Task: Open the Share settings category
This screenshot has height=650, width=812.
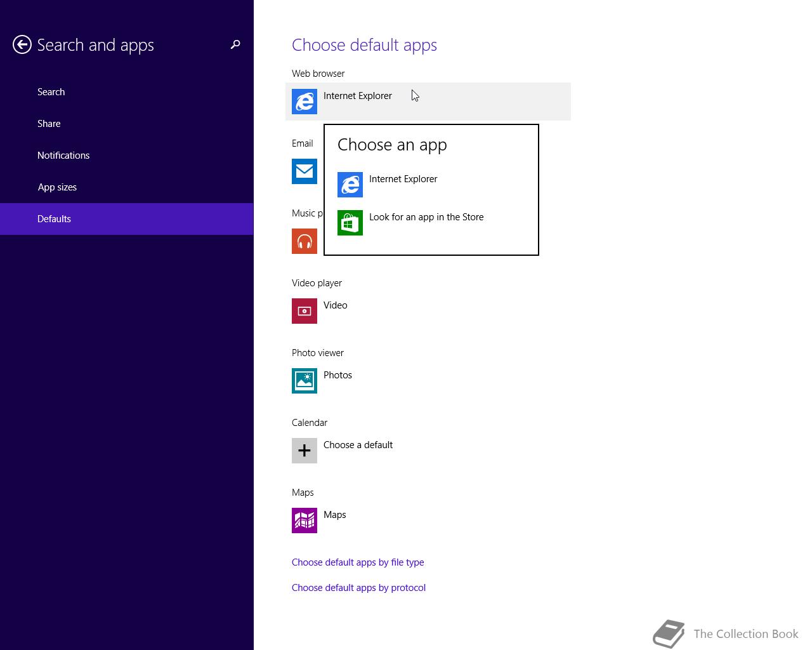Action: (x=127, y=124)
